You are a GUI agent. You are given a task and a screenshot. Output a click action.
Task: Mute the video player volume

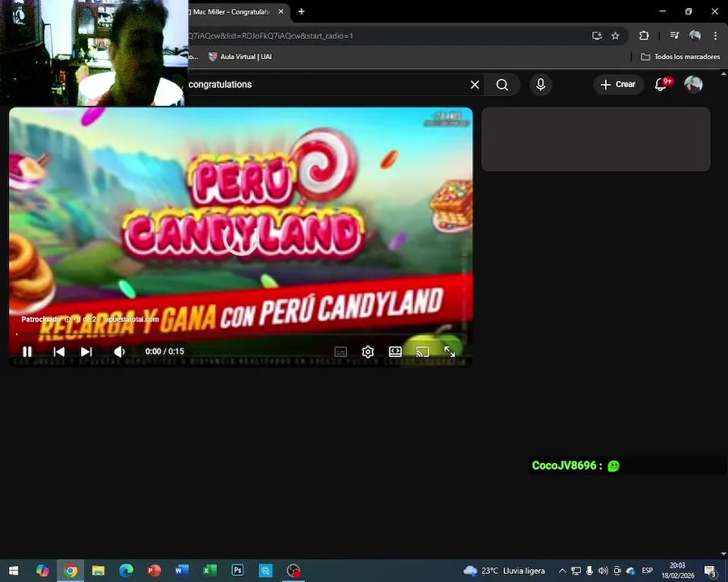pyautogui.click(x=120, y=352)
